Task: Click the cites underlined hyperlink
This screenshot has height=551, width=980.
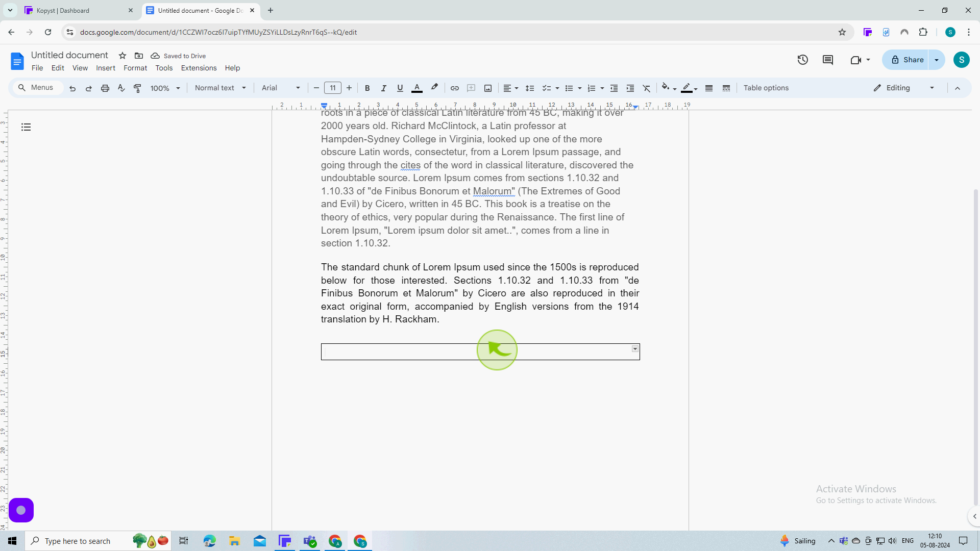Action: tap(410, 165)
